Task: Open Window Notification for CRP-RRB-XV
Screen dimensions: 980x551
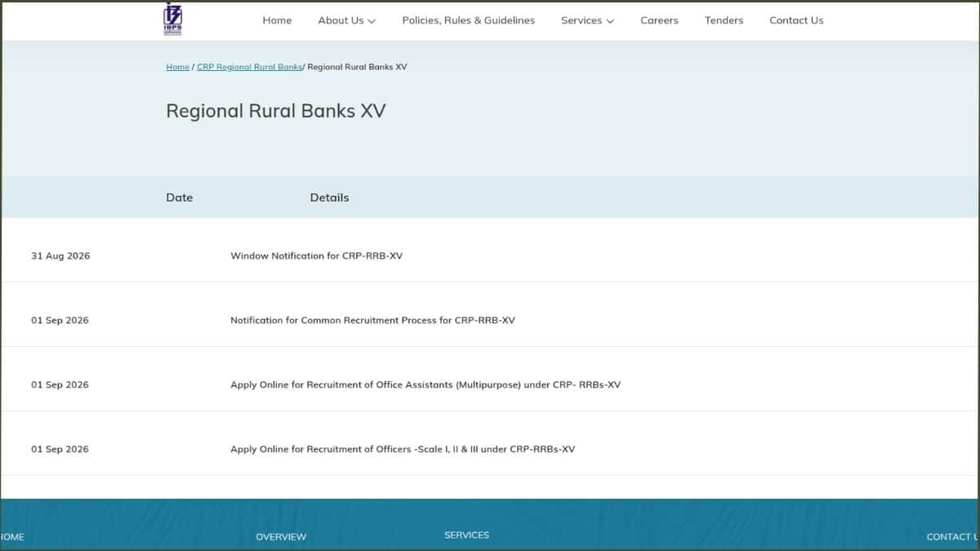Action: 317,256
